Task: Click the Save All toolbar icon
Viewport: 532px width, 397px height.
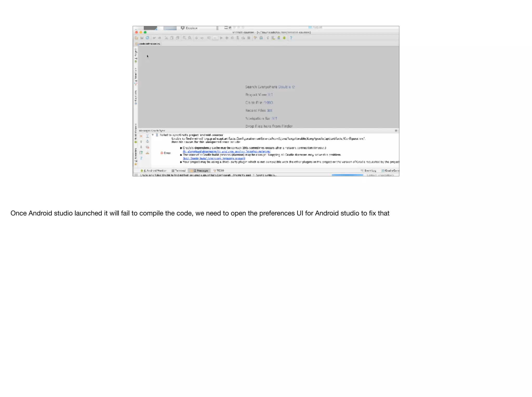Action: pos(142,38)
